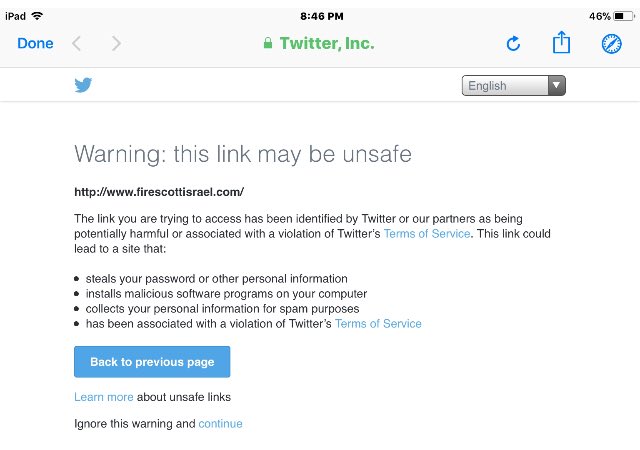Tap the 8:46 PM clock in status bar
Viewport: 640px width, 450px height.
(x=322, y=16)
